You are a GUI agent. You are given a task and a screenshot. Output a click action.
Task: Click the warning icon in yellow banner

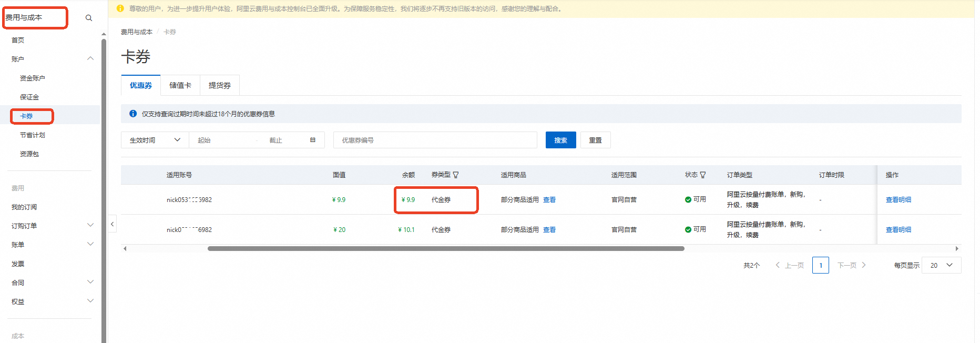[120, 8]
